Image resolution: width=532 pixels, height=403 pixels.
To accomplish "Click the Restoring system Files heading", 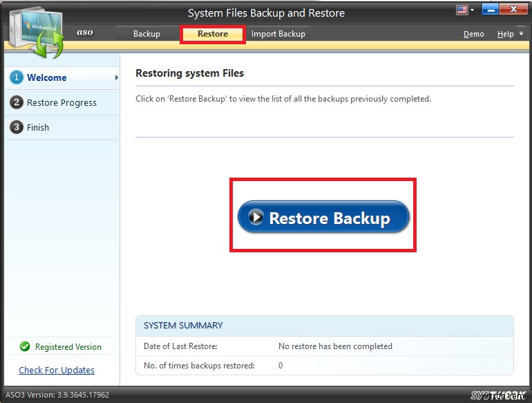I will click(190, 73).
